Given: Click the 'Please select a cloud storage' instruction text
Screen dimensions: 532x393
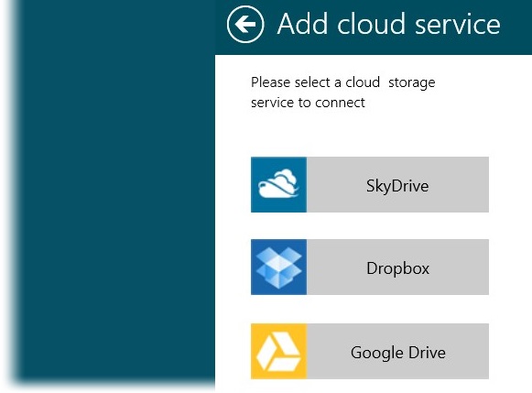Looking at the screenshot, I should [x=342, y=82].
